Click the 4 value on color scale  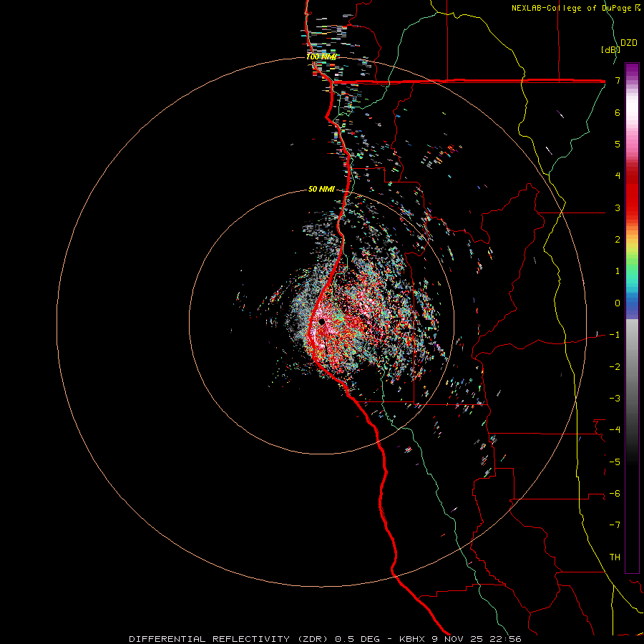click(618, 176)
